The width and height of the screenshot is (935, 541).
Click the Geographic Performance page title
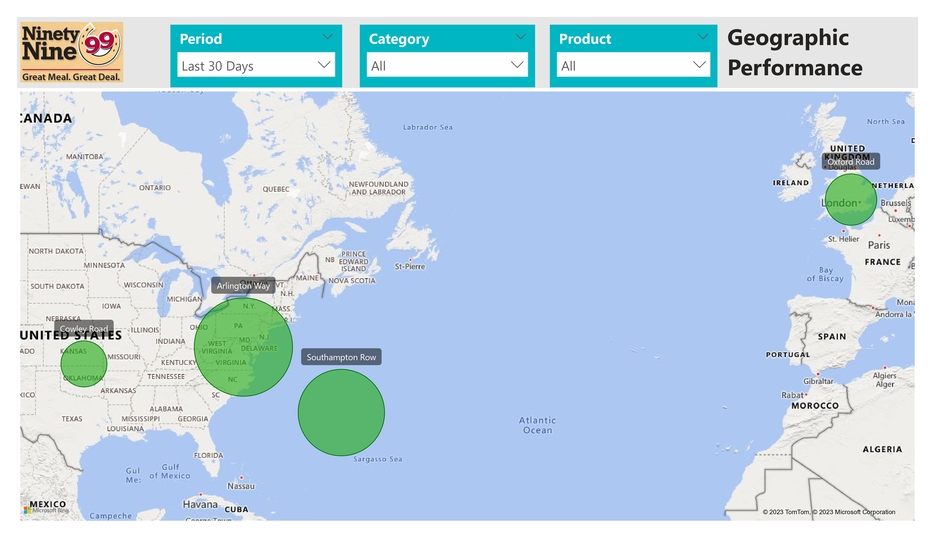[x=794, y=53]
